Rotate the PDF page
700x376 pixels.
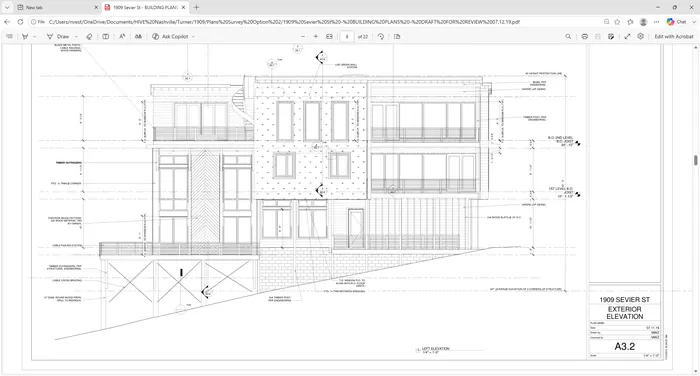pos(381,37)
